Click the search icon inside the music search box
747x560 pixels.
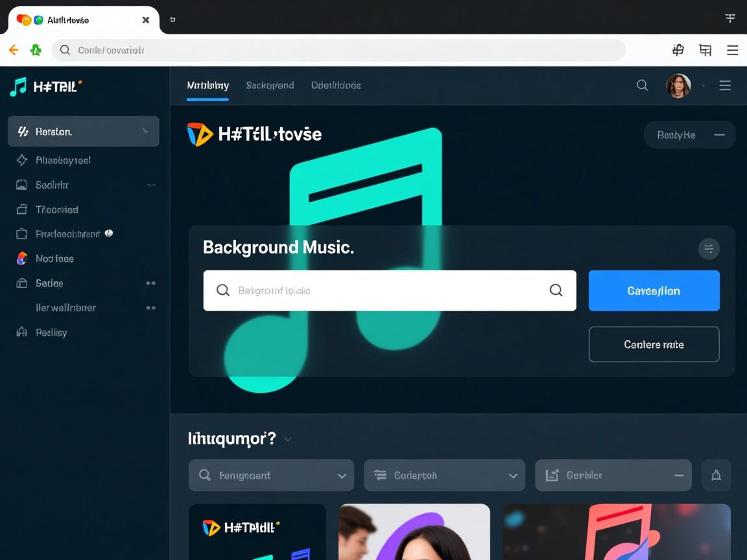click(x=556, y=290)
